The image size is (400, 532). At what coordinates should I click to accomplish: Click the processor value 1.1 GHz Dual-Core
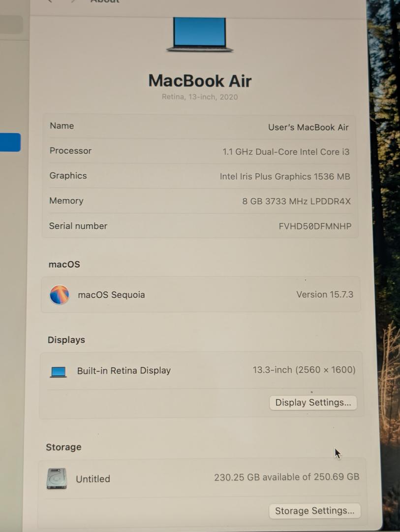point(286,152)
